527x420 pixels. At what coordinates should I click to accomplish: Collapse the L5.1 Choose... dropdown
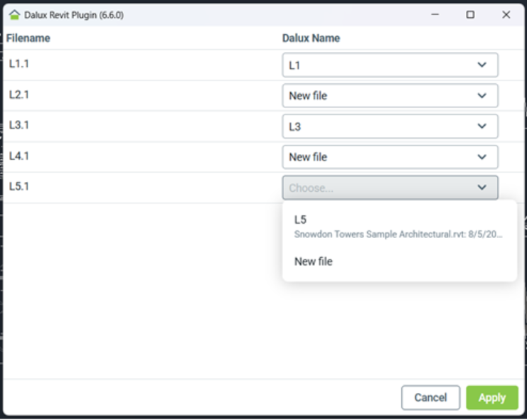tap(390, 188)
